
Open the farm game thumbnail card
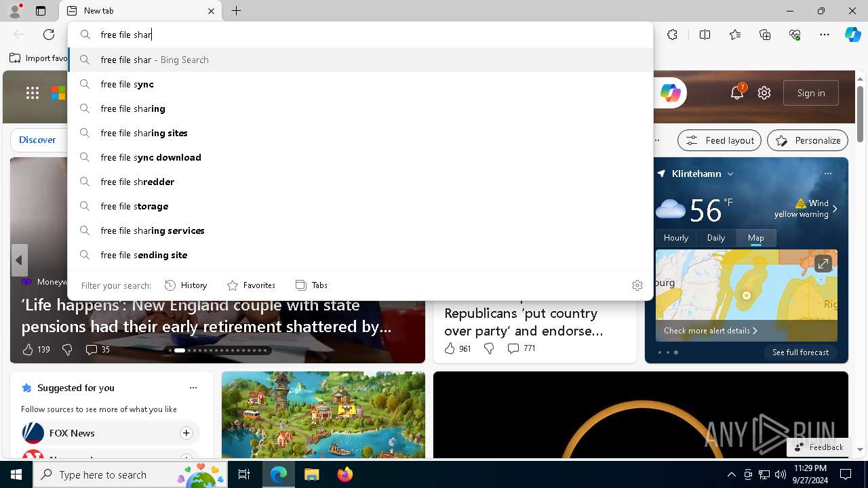click(323, 415)
